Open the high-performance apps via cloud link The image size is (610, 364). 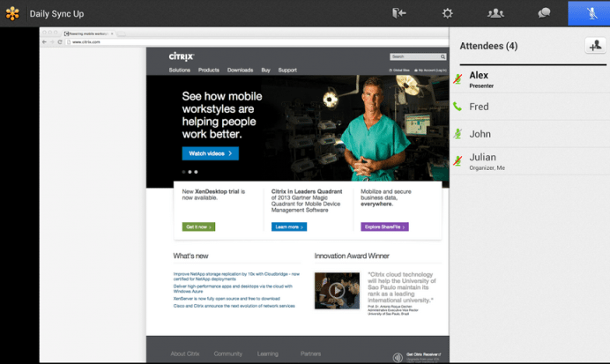[x=233, y=288]
